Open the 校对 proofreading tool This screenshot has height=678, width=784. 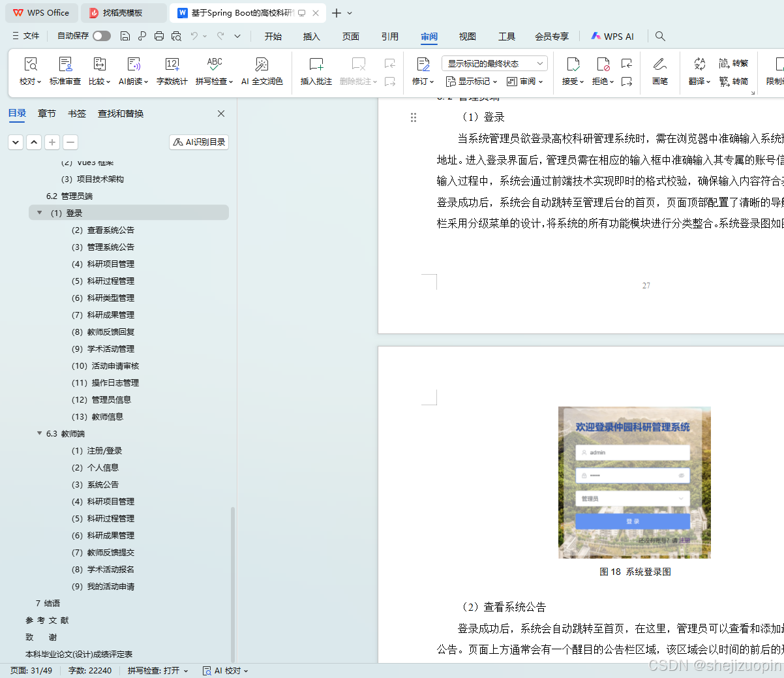coord(30,72)
